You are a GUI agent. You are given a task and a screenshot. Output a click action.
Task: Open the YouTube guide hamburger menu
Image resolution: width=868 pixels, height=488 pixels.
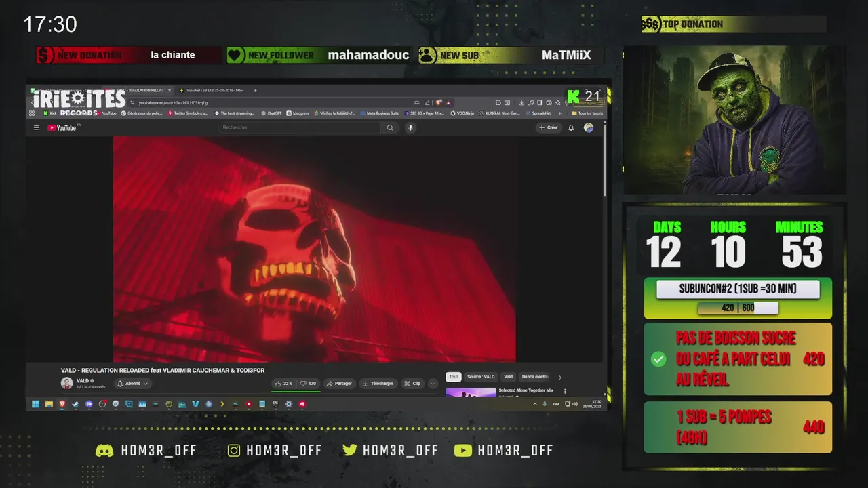coord(37,127)
